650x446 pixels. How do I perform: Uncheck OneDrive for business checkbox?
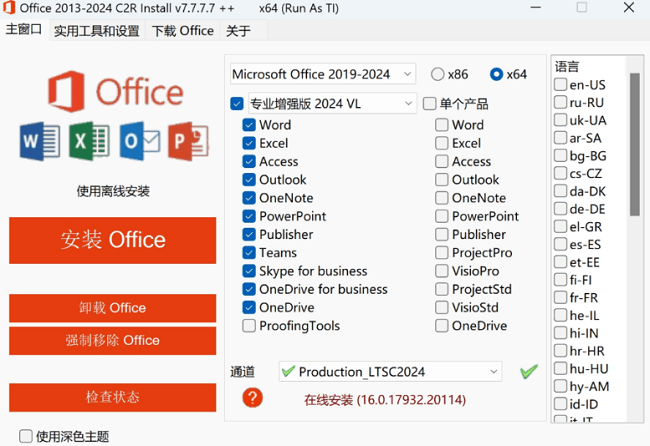point(249,289)
